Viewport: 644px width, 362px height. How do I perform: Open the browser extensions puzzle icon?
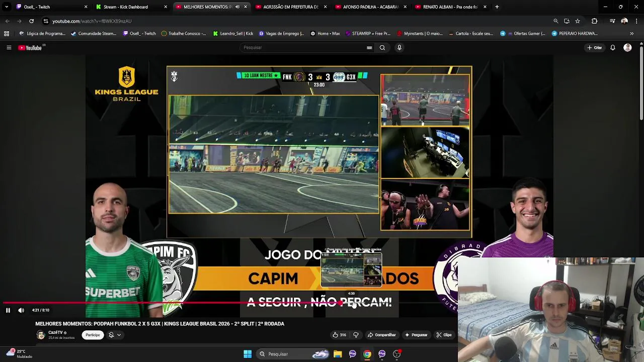tap(595, 21)
